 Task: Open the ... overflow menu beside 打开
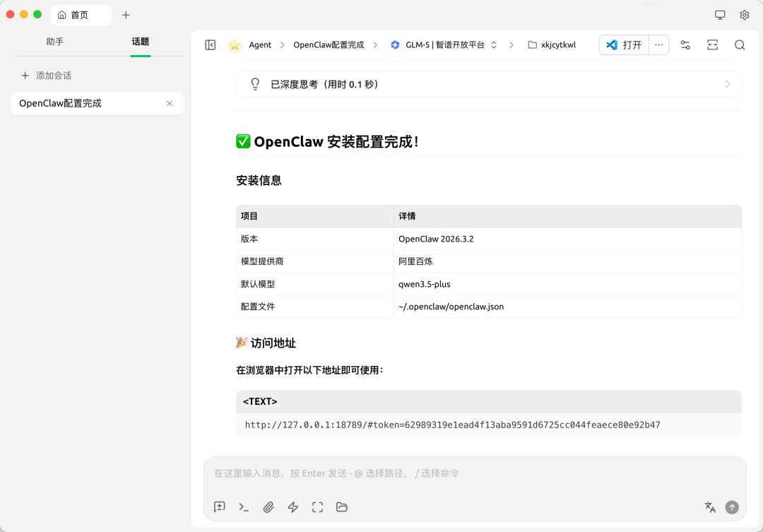tap(658, 45)
